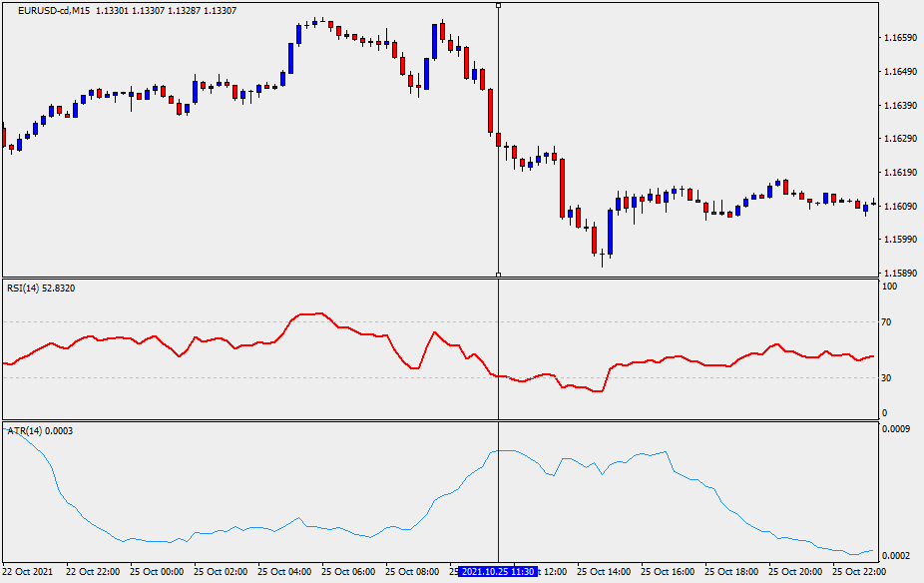This screenshot has height=583, width=924.
Task: Click the vertical line handle above RSI panel
Action: [x=498, y=274]
